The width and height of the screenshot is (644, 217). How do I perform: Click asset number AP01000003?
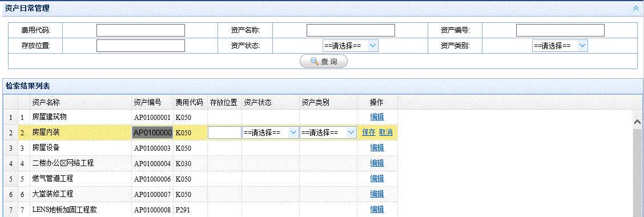[x=152, y=148]
